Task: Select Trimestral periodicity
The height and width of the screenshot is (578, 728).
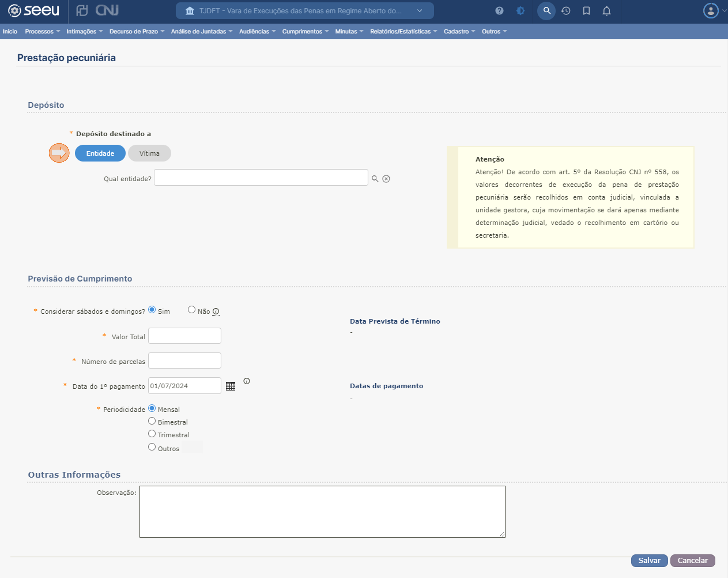Action: 152,434
